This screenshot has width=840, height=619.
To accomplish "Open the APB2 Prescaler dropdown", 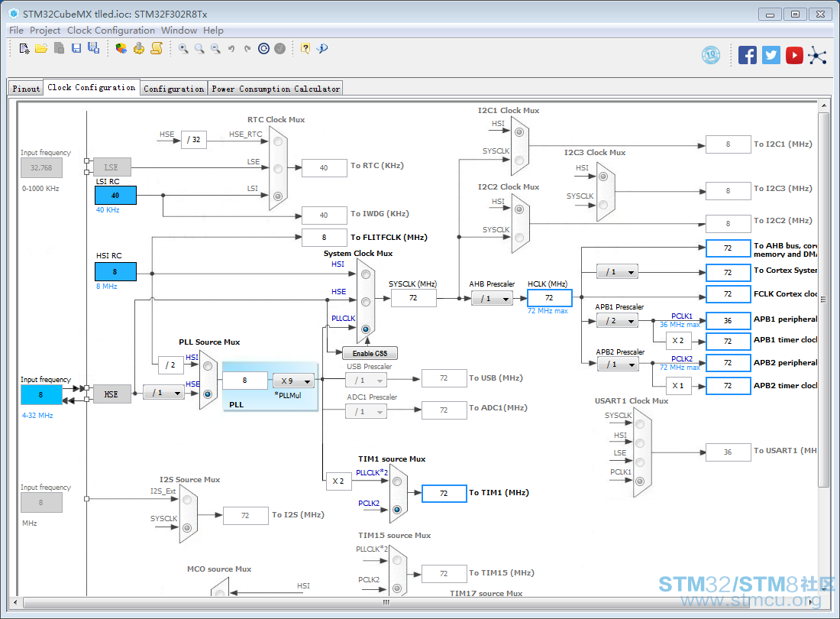I will (617, 365).
